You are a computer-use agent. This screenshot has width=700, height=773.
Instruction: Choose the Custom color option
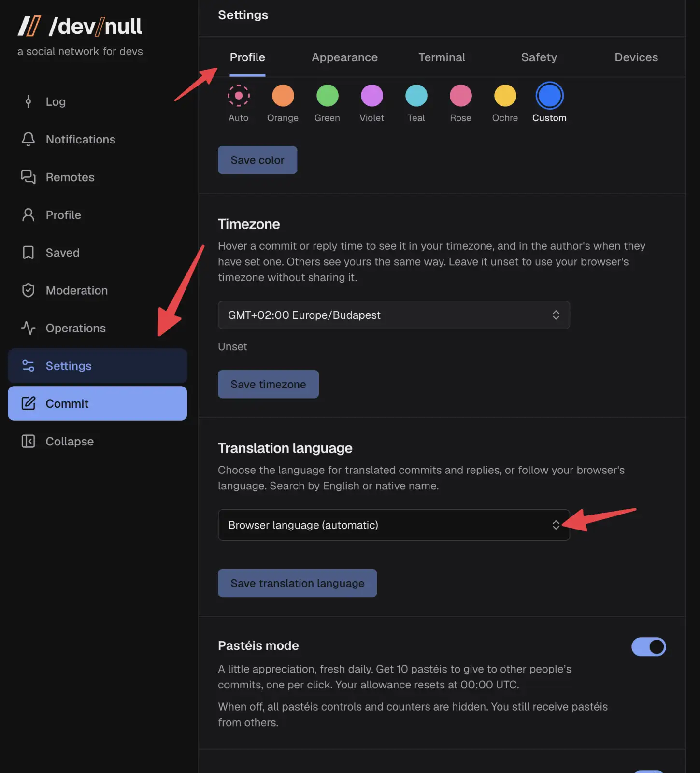coord(549,96)
